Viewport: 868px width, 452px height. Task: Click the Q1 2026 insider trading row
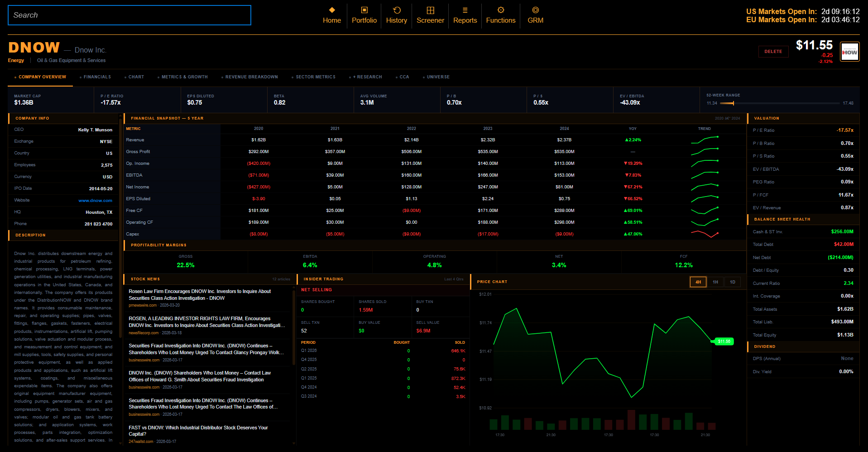click(383, 351)
